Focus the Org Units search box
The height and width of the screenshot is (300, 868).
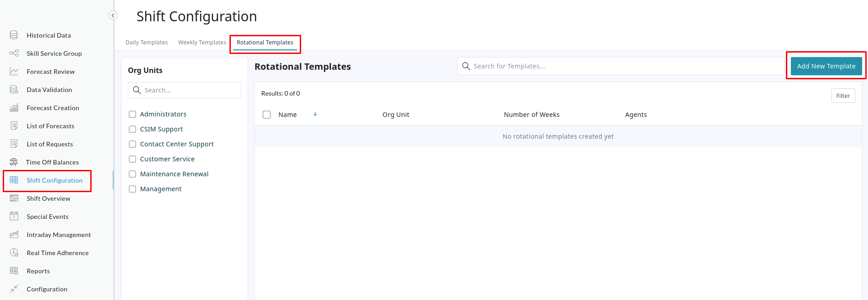click(x=190, y=90)
